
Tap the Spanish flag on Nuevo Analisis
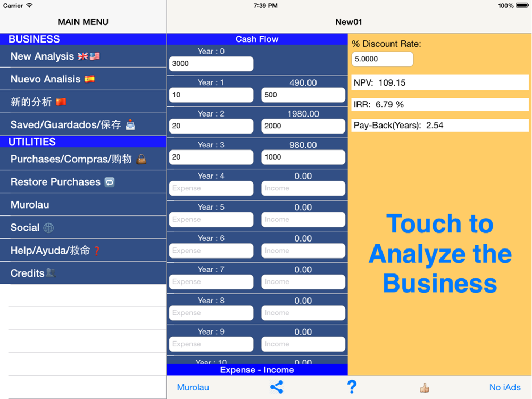[x=89, y=79]
